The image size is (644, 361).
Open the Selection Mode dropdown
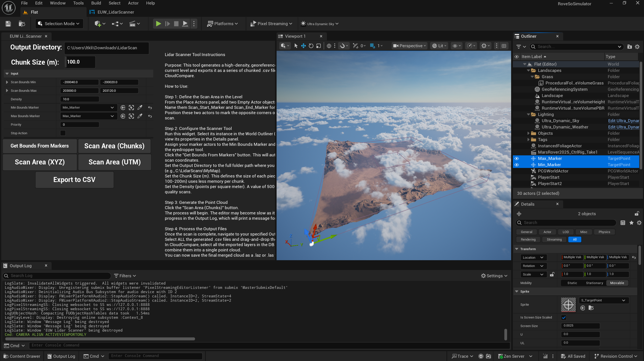(59, 24)
